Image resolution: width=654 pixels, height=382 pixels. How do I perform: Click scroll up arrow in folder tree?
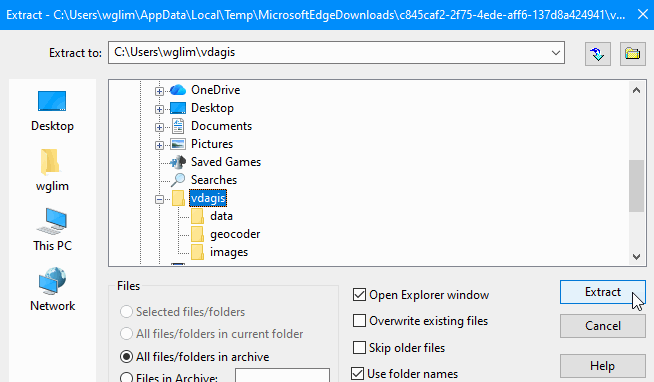636,90
